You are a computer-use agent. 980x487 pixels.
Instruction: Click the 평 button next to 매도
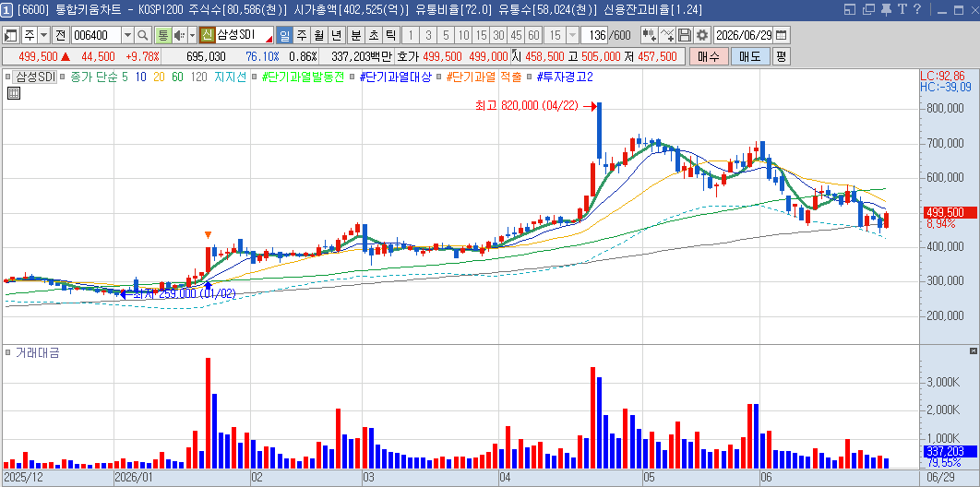(x=782, y=56)
